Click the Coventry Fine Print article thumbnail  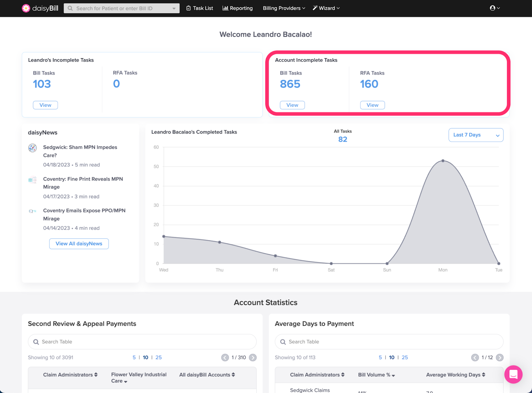pyautogui.click(x=33, y=180)
